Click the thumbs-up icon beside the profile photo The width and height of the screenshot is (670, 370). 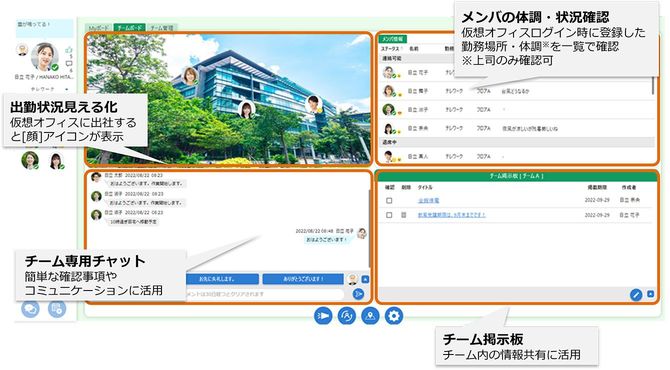[x=69, y=50]
